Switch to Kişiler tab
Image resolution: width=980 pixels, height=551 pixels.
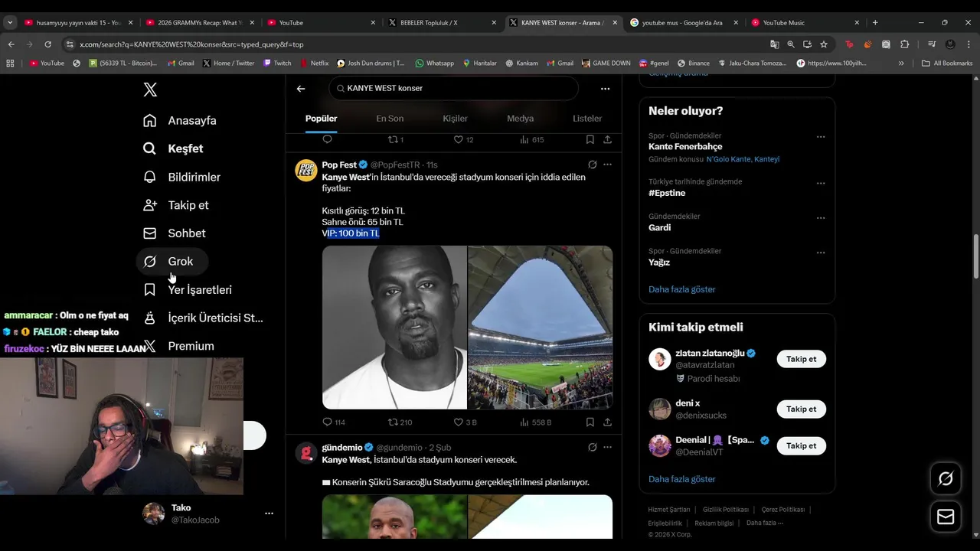(x=455, y=119)
